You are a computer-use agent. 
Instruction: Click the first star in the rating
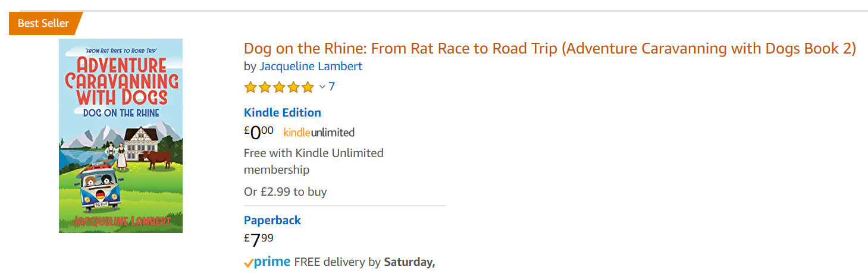(x=250, y=87)
